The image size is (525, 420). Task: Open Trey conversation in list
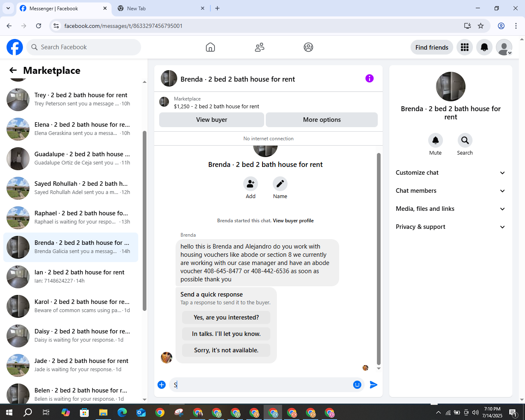(x=71, y=99)
